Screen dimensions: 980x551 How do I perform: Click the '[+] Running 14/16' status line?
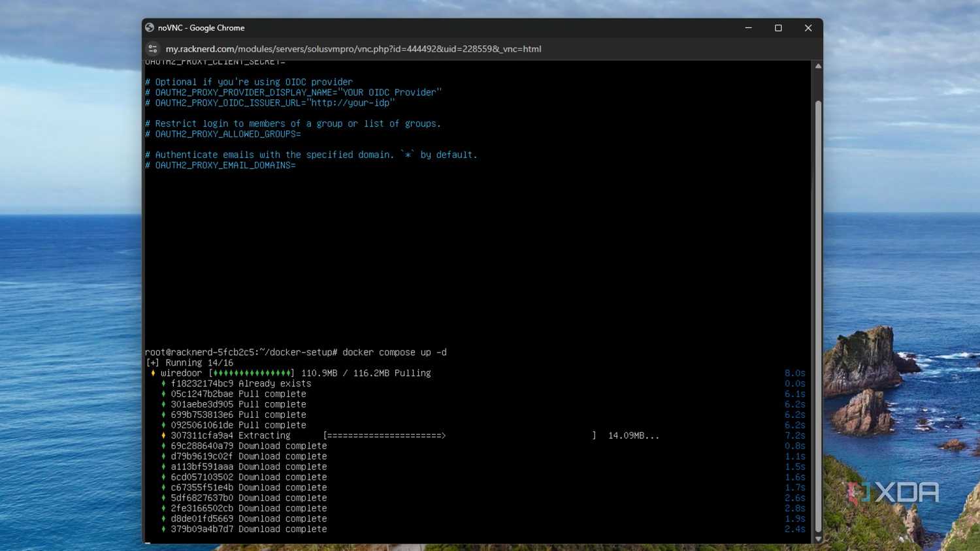pos(189,363)
